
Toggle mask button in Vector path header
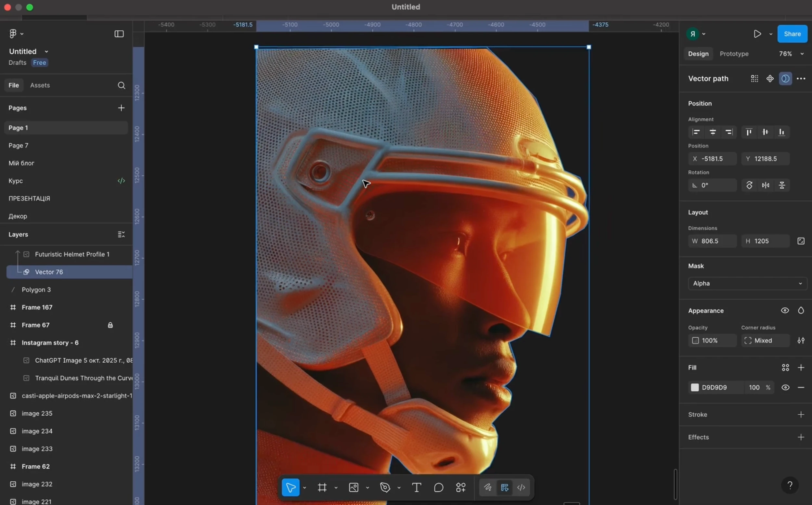coord(785,79)
